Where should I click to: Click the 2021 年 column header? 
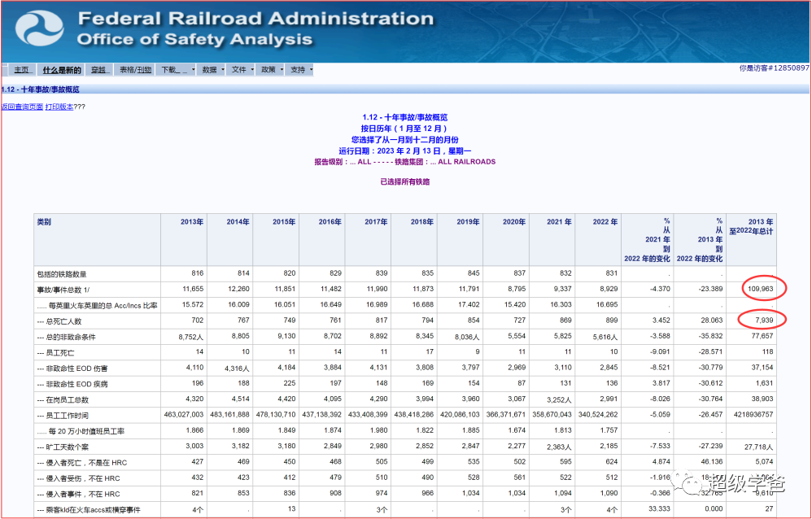click(x=559, y=222)
